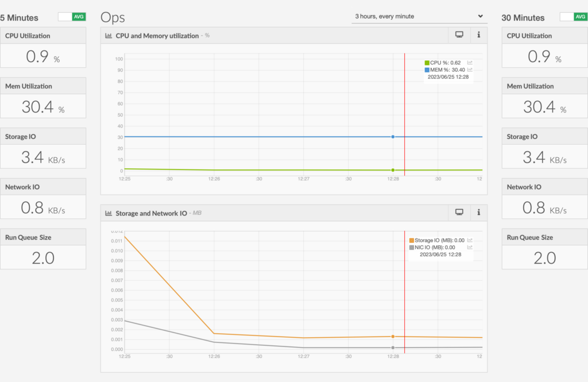
Task: Click Network IO header in the 30 Minutes panel
Action: [545, 187]
